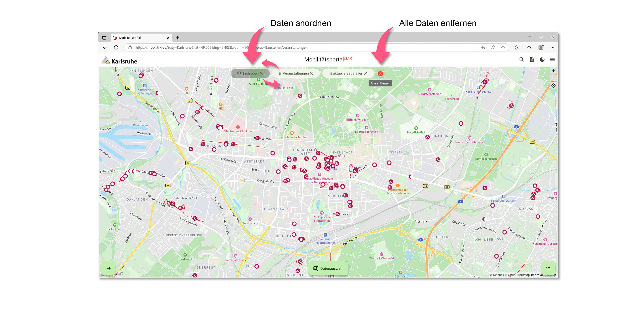Open the Datenauswahl panel
Viewport: 644px width, 327px height.
click(x=328, y=268)
